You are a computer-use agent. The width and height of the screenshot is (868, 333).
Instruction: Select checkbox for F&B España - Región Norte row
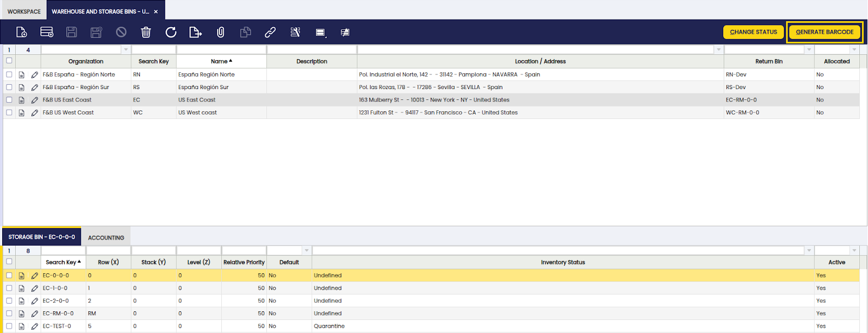pyautogui.click(x=9, y=74)
